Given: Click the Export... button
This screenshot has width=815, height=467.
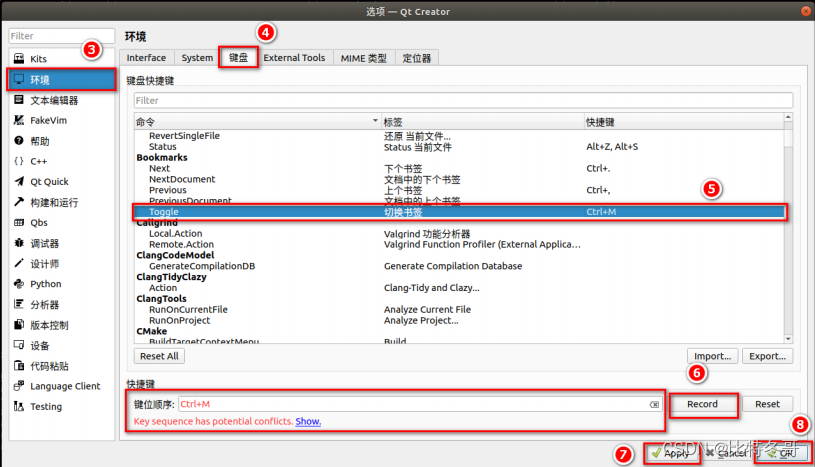Looking at the screenshot, I should point(767,356).
